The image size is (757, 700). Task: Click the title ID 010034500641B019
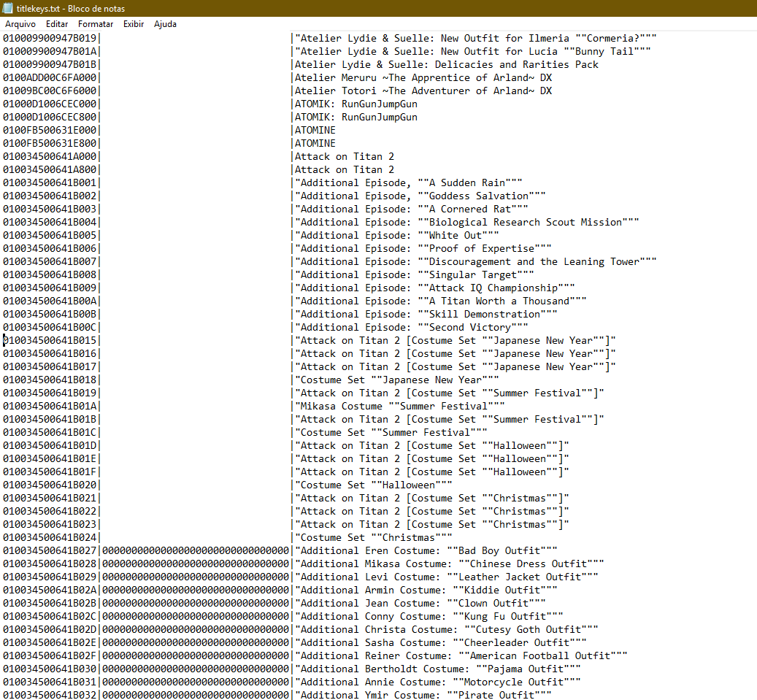click(x=50, y=393)
